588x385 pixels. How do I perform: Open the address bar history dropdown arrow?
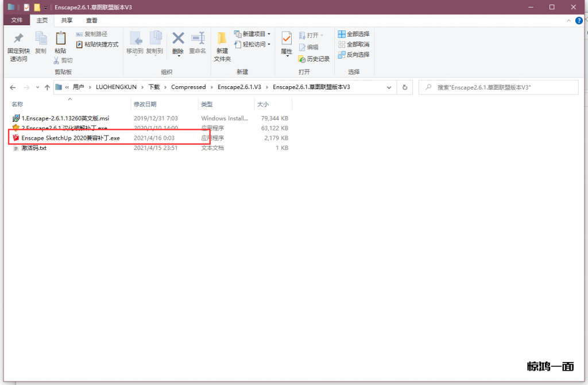tap(389, 87)
